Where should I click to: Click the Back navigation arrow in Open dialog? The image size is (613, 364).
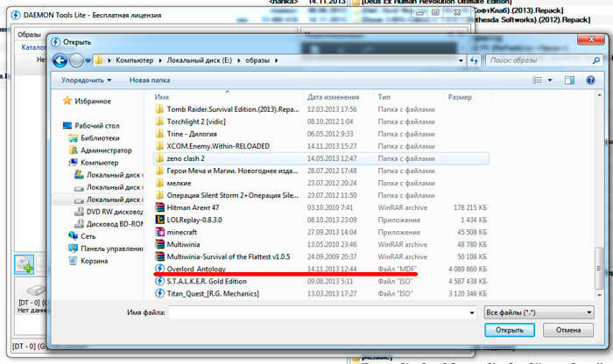tap(60, 60)
